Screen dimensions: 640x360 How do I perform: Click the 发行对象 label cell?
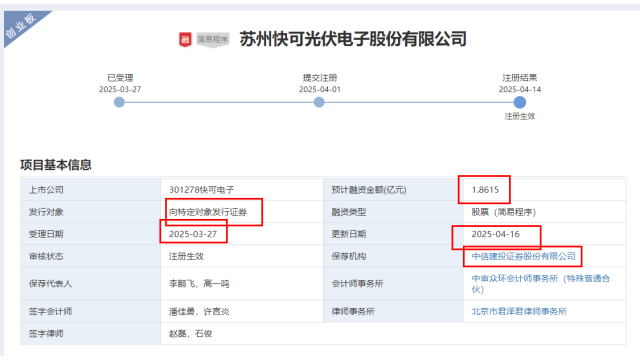coord(91,212)
